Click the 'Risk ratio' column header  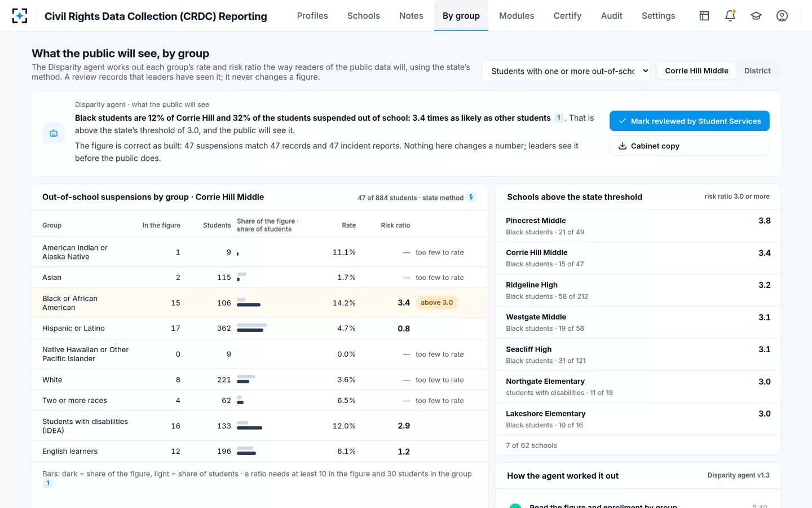(x=395, y=225)
